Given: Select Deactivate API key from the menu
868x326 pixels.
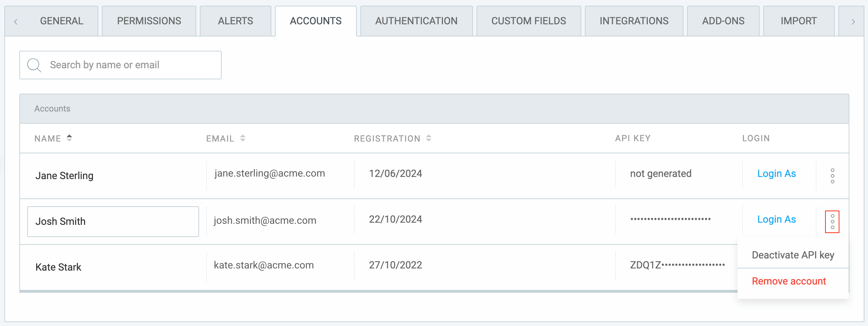Looking at the screenshot, I should (x=792, y=255).
